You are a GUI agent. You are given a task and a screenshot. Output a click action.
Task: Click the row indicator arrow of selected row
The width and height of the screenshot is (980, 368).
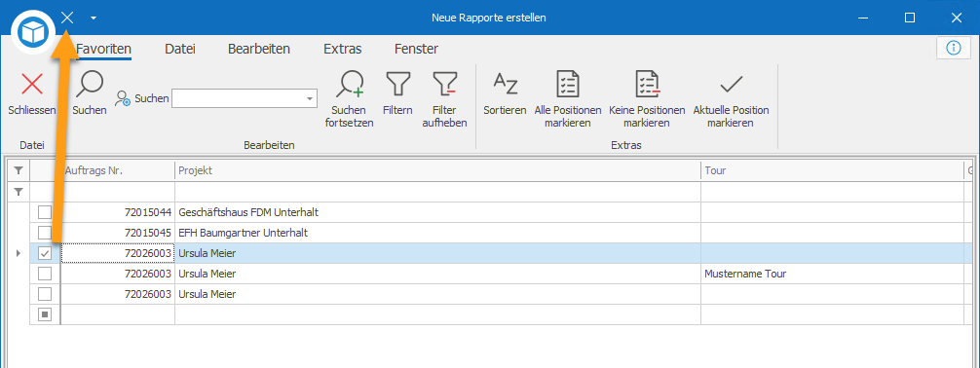18,253
